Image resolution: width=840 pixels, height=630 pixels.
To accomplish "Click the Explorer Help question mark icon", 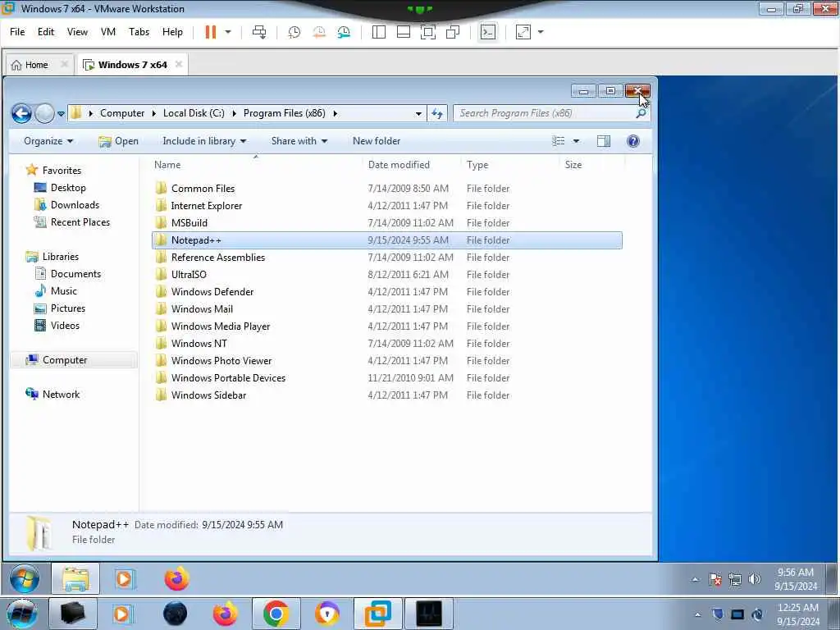I will tap(632, 141).
